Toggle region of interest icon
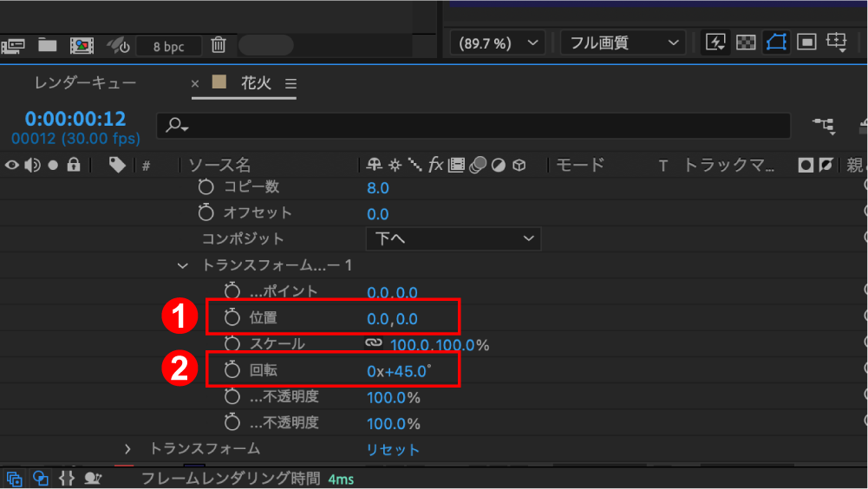 [x=807, y=42]
